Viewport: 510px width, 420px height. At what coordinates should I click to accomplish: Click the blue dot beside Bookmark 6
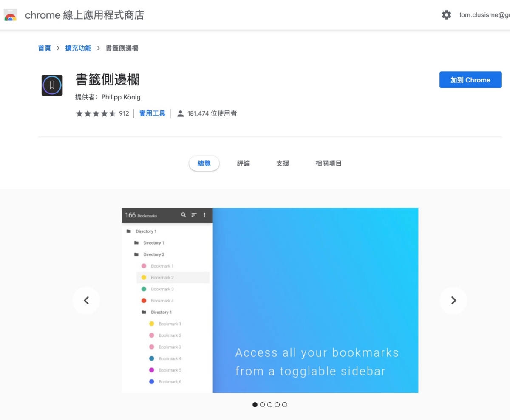151,382
